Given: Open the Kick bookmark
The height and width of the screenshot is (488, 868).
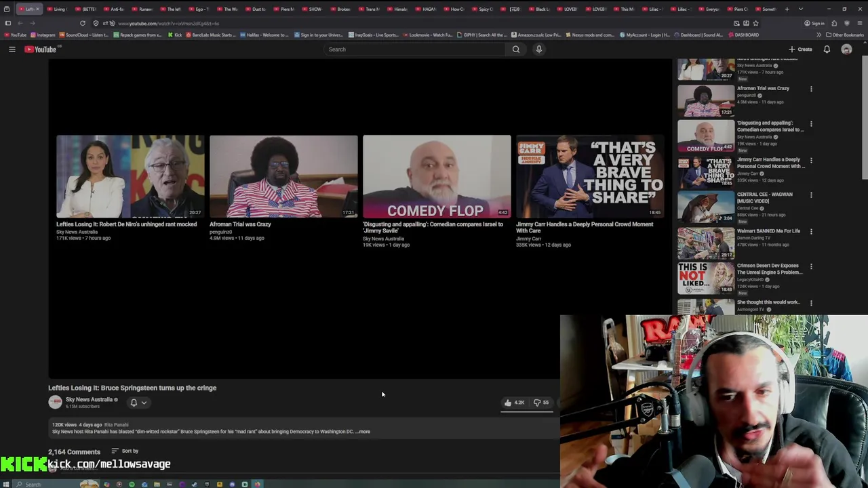Looking at the screenshot, I should click(175, 35).
